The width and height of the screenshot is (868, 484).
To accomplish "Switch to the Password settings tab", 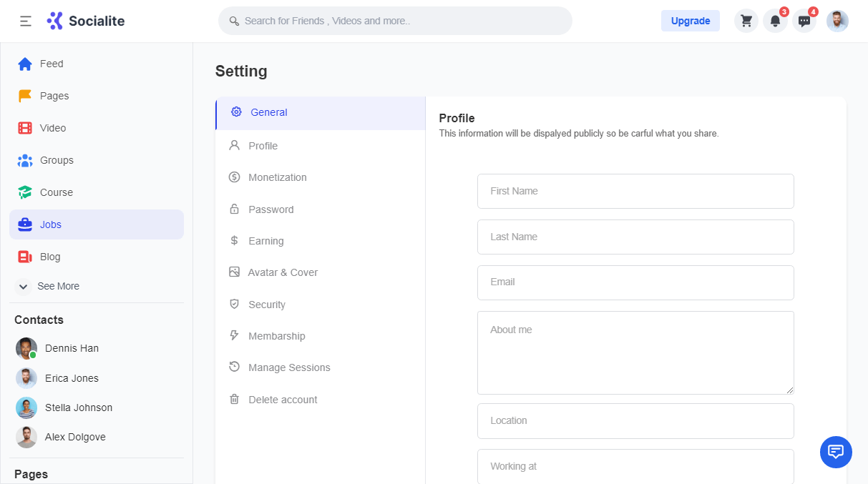I will click(x=270, y=209).
